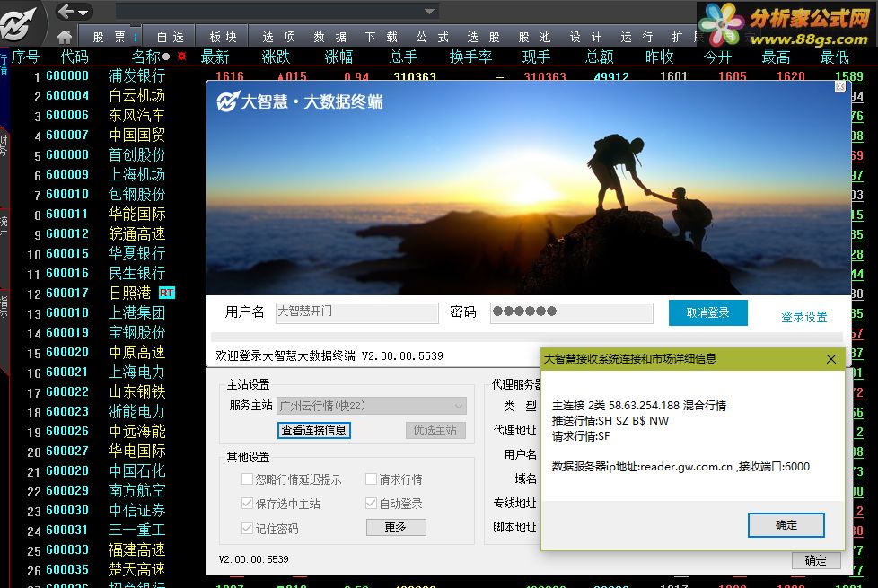Screen dimensions: 878x588
Task: Select stock row 南方航空
Action: tap(136, 490)
